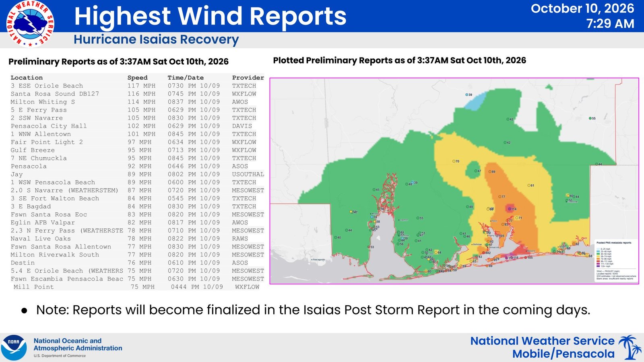Click the '0837 PM 10/09' time value
This screenshot has height=362, width=644.
pyautogui.click(x=194, y=102)
